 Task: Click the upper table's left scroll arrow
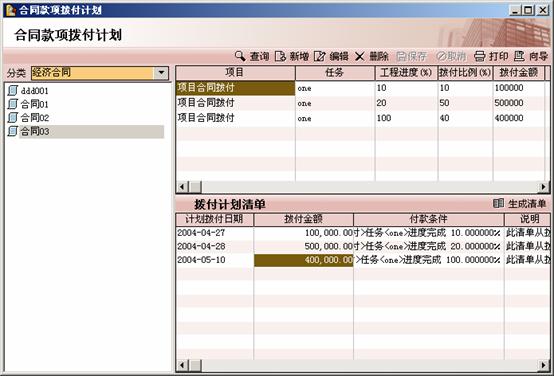coord(182,187)
